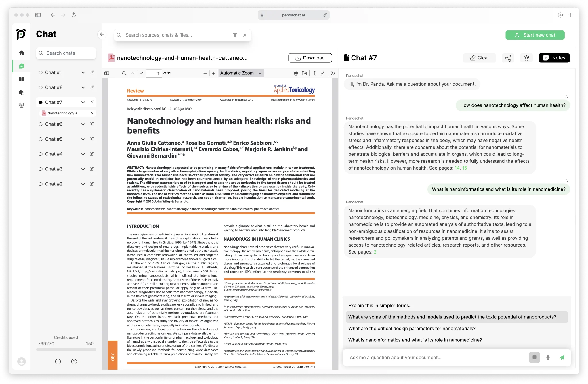The image size is (588, 384).
Task: Expand Chat #5 chevron
Action: point(83,139)
